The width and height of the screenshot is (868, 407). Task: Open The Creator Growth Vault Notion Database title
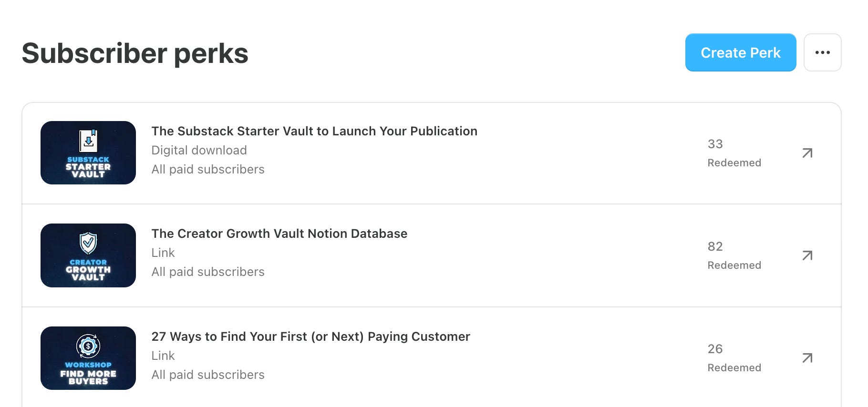point(279,234)
